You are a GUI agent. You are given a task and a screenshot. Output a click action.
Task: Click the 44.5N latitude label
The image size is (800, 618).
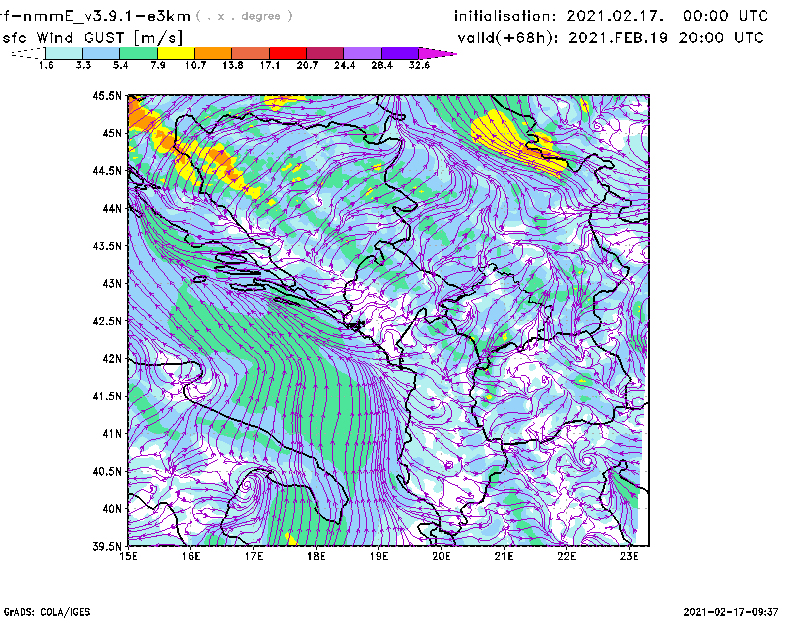[107, 171]
